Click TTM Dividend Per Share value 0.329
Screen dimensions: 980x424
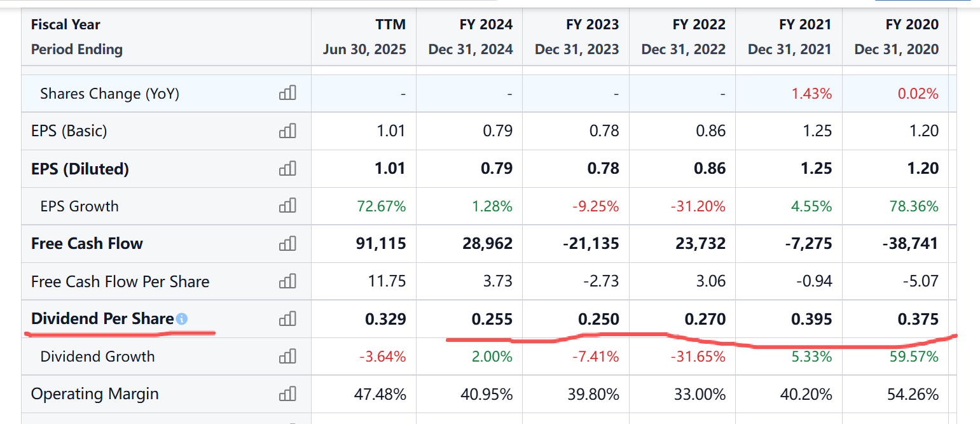385,318
